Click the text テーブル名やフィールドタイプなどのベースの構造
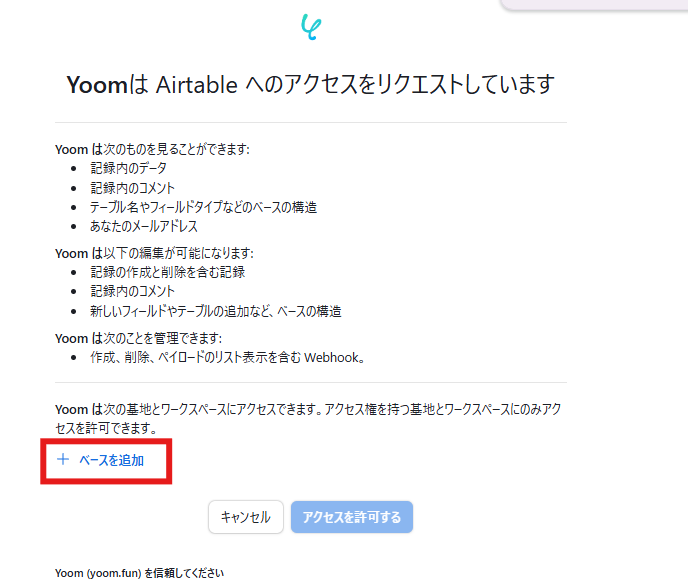The width and height of the screenshot is (688, 586). coord(204,207)
